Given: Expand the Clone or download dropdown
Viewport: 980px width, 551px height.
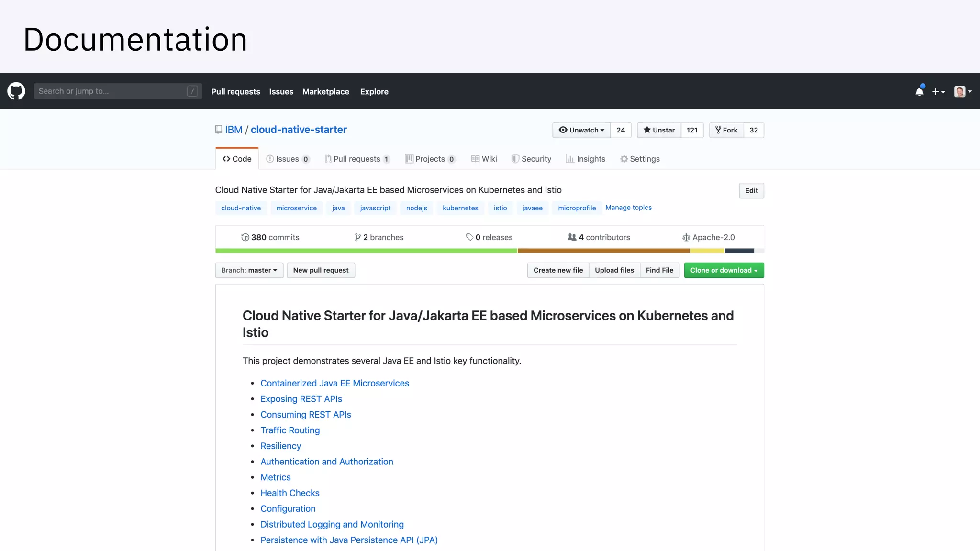Looking at the screenshot, I should 724,270.
